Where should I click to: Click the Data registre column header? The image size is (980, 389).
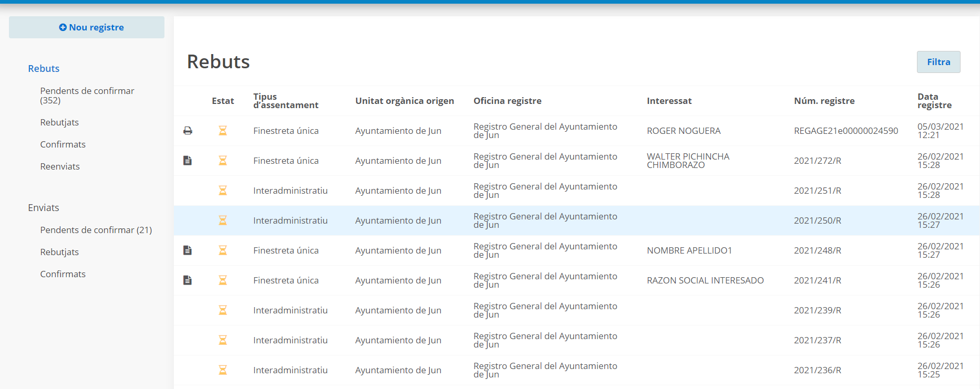pos(934,101)
